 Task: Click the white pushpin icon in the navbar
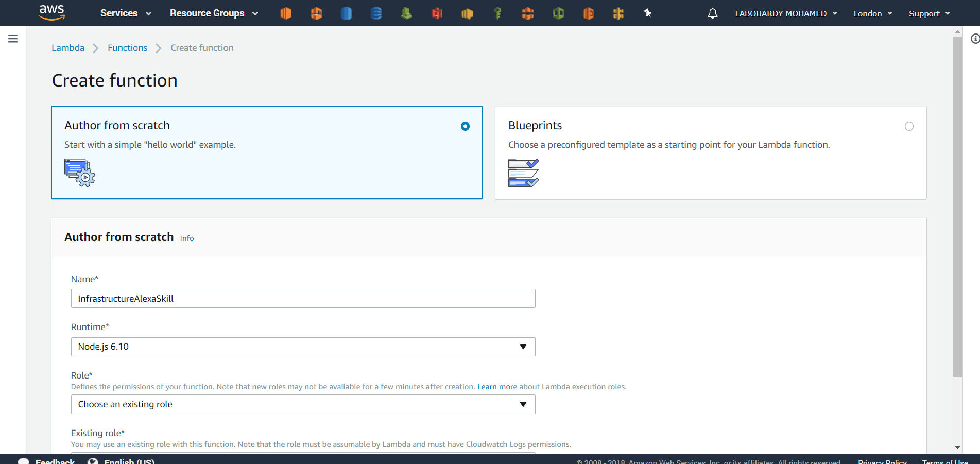[x=648, y=13]
